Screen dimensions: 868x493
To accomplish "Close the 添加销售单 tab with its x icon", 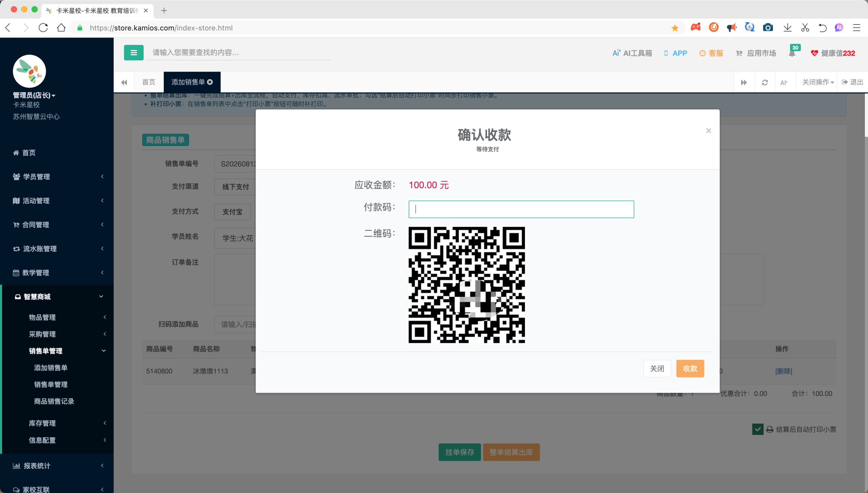I will [x=210, y=82].
